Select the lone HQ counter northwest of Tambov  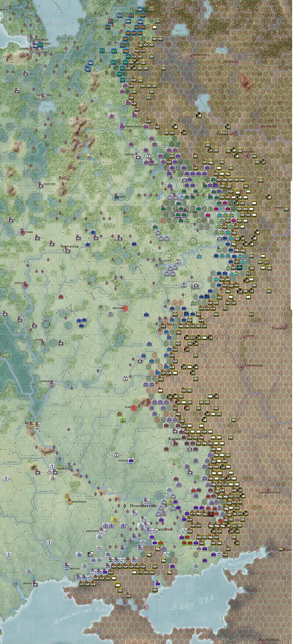pos(251,314)
